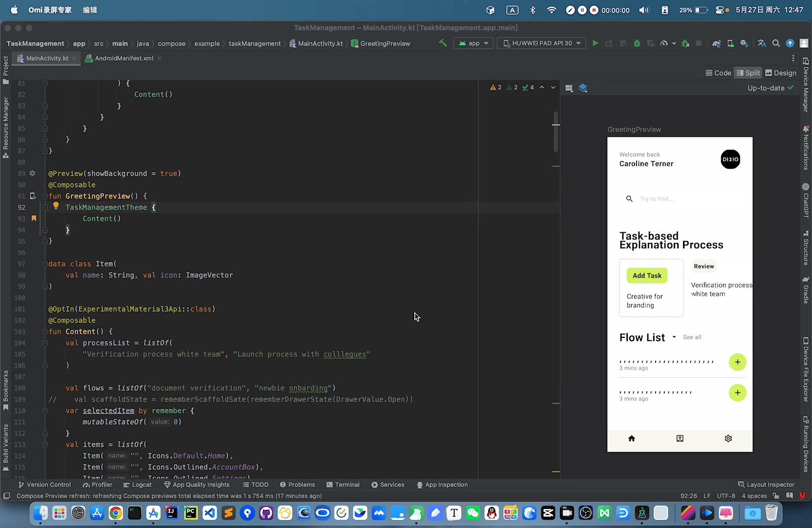
Task: Collapse the Item data class at line 97
Action: point(45,264)
